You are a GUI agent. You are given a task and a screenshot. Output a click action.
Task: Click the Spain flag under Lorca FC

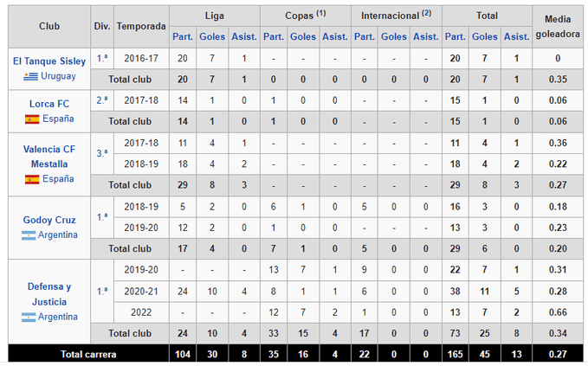tap(32, 119)
